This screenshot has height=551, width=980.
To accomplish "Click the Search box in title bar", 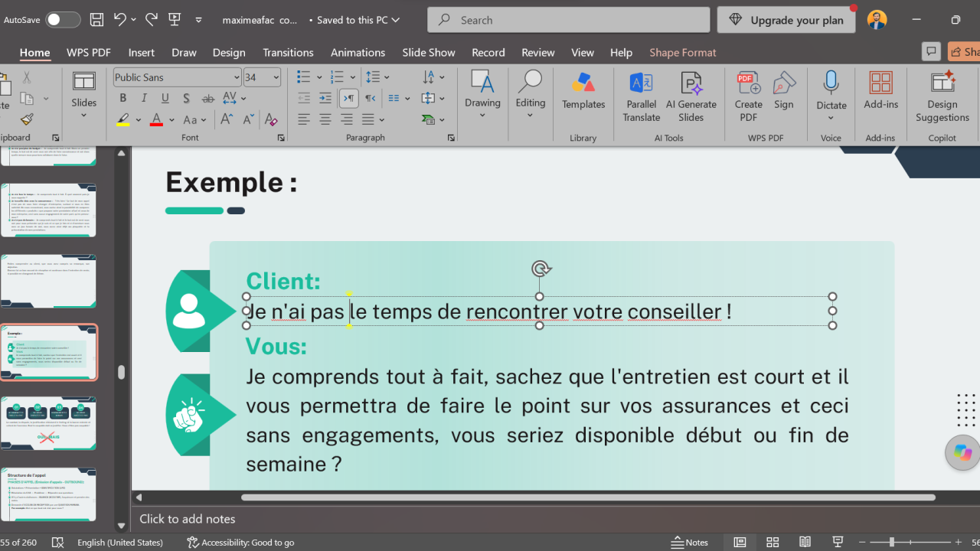I will pyautogui.click(x=569, y=20).
